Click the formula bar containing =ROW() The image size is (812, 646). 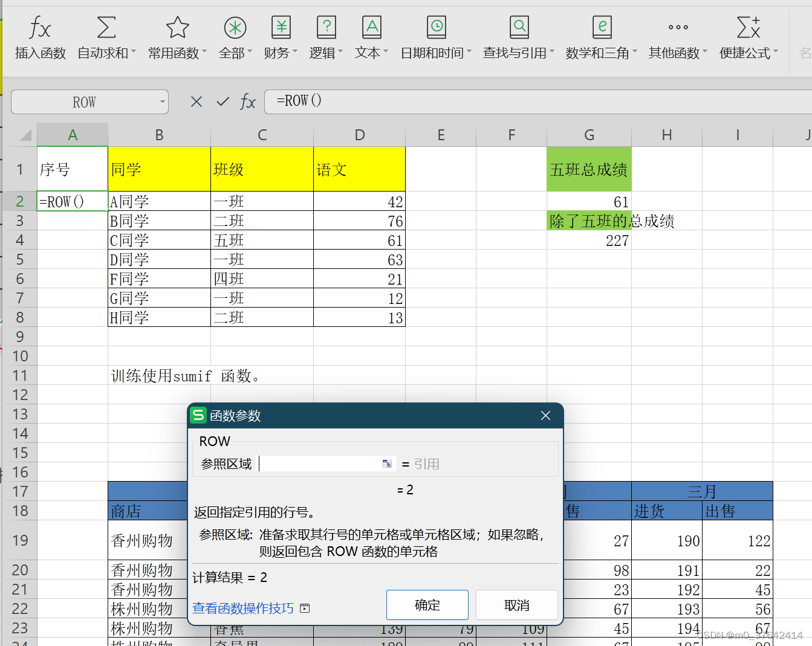(538, 101)
